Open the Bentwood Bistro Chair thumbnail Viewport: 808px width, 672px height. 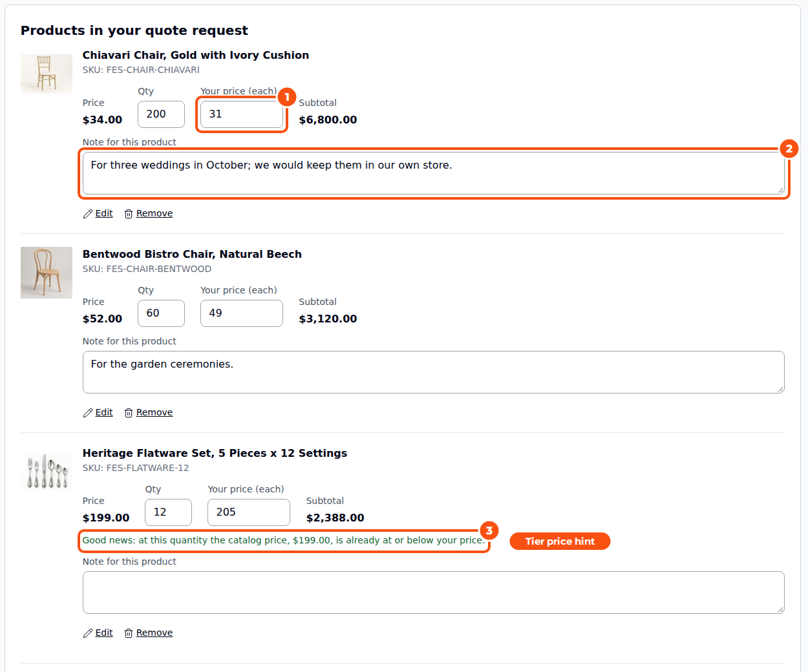tap(47, 273)
